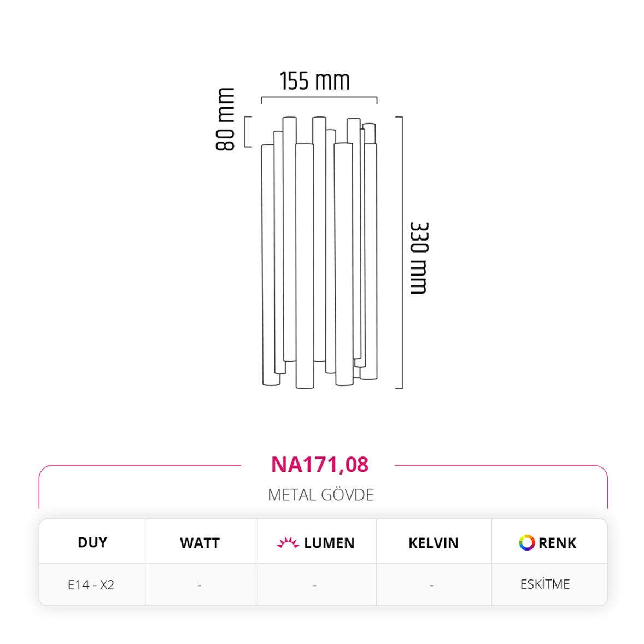Viewport: 644px width, 644px height.
Task: Click the ESKİTME color value cell
Action: point(545,584)
